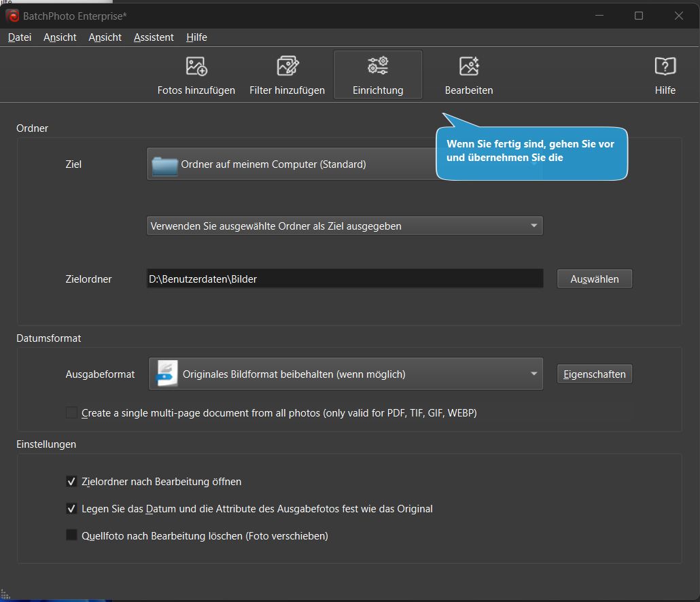700x602 pixels.
Task: Go to the Bearbeiten step icon
Action: coord(469,67)
